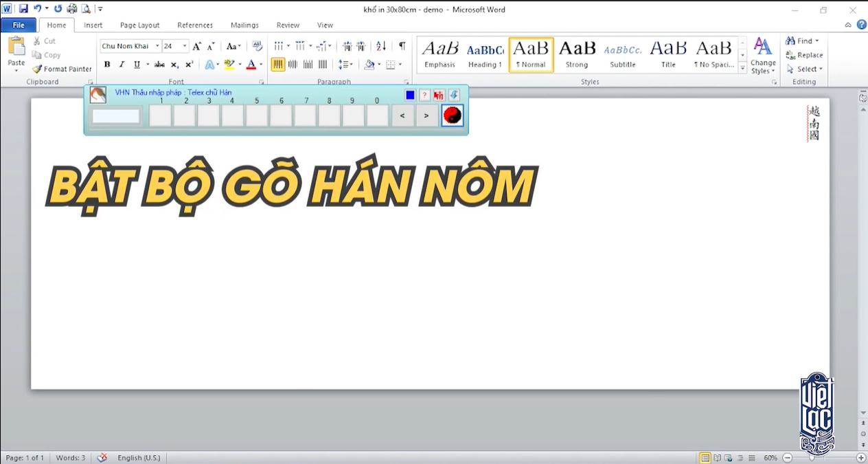The height and width of the screenshot is (464, 868).
Task: Apply the Strong style
Action: point(577,55)
